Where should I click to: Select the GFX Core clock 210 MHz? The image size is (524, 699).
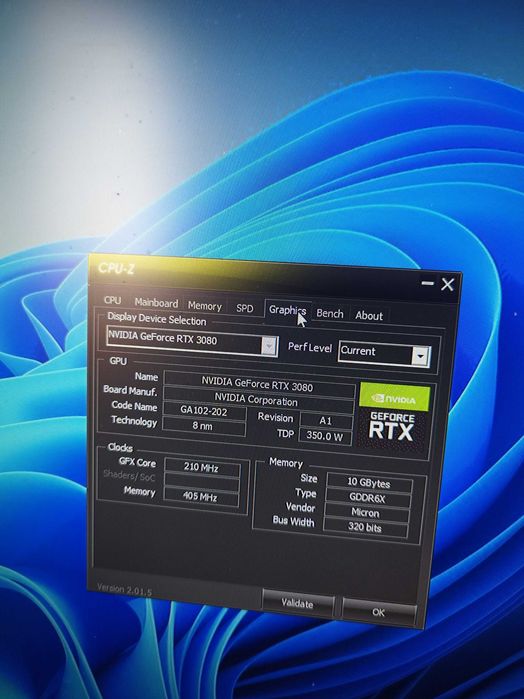point(202,468)
